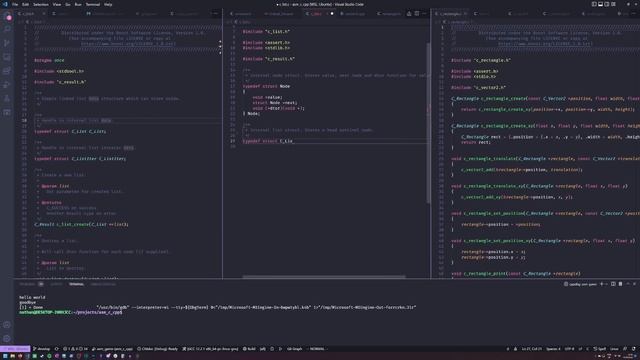Split the terminal in the panel
640x360 pixels.
[613, 284]
